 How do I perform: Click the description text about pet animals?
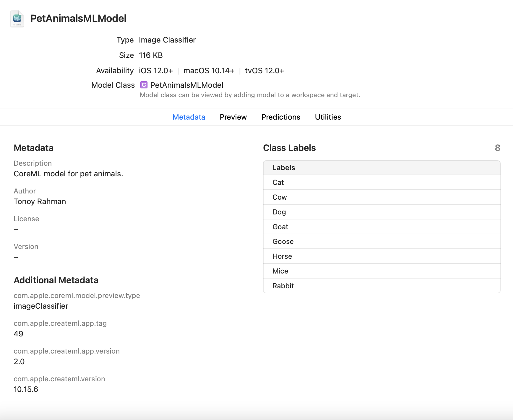tap(68, 174)
